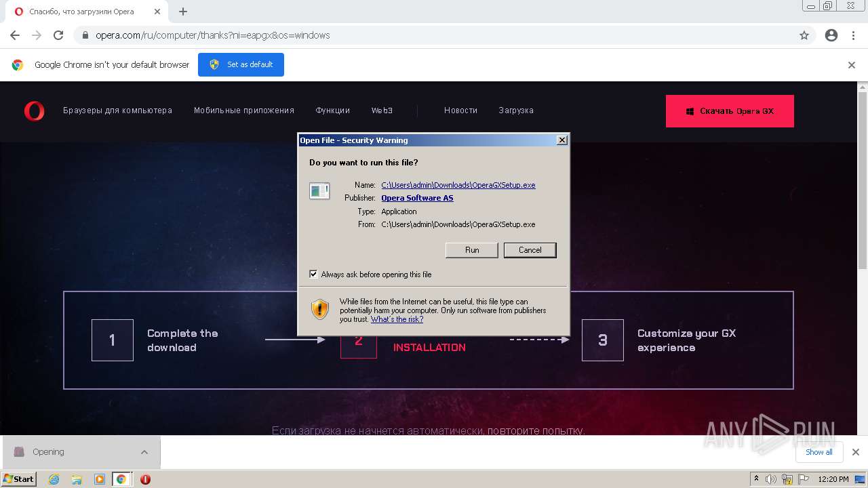
Task: Open Windows Explorer folder in taskbar
Action: coord(77,479)
